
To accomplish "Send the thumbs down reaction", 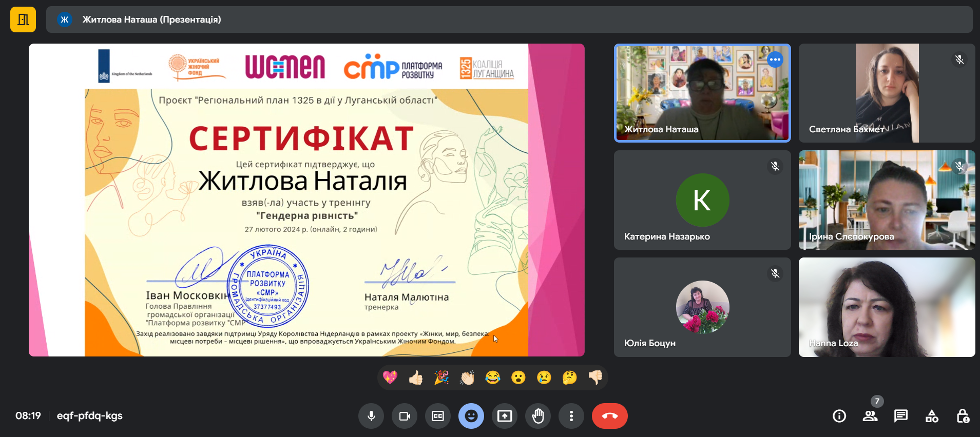I will point(595,378).
